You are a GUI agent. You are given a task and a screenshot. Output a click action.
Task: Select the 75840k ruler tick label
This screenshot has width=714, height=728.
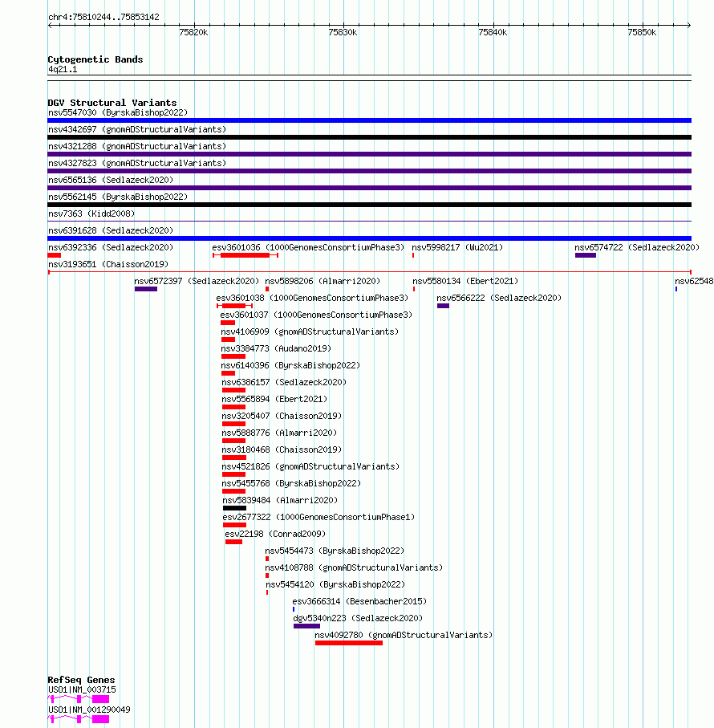493,32
